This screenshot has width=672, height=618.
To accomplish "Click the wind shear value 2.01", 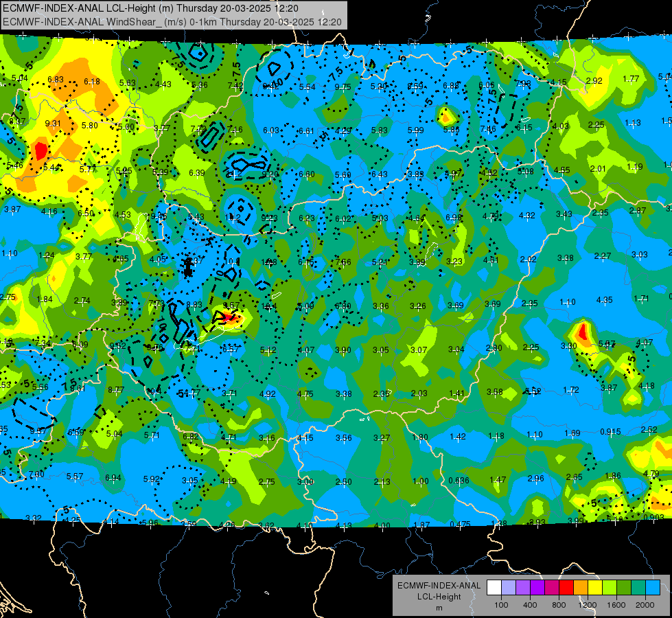I will 598,168.
